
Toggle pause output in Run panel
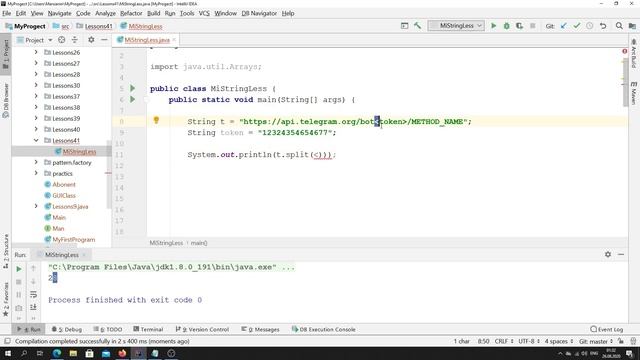pyautogui.click(x=19, y=295)
